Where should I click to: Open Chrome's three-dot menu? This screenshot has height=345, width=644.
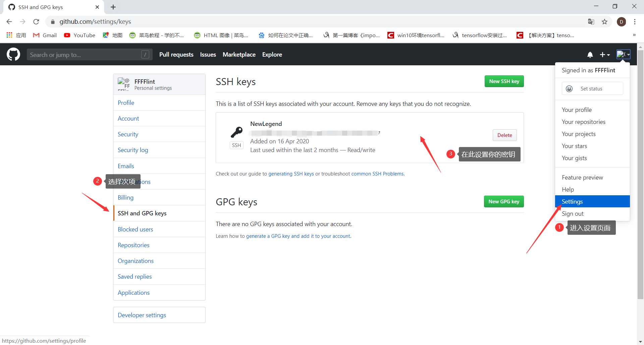point(635,22)
